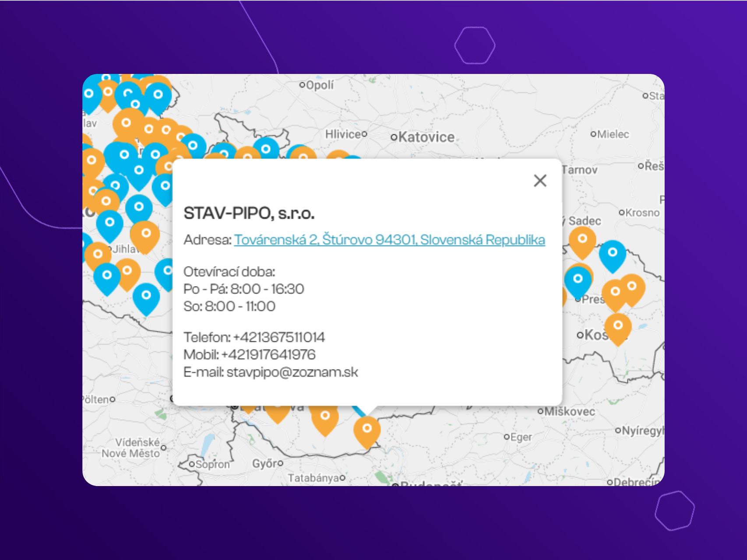
Task: Click the Tatabánya map label
Action: tap(313, 478)
